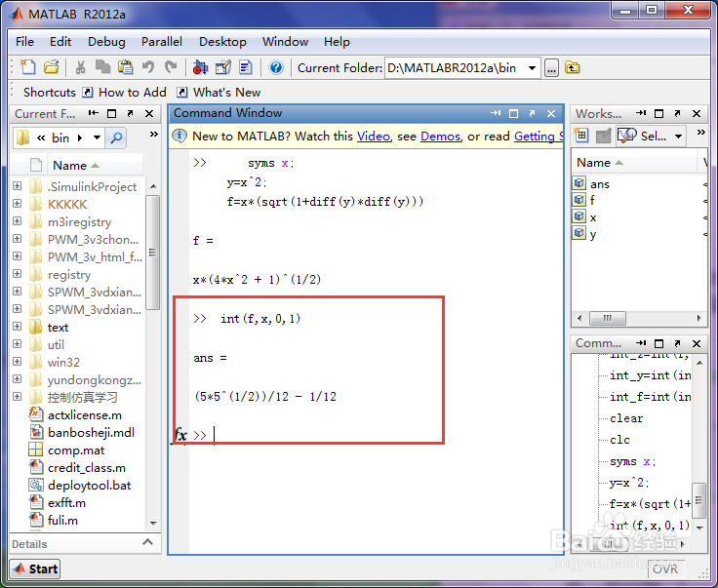Follow the Demos link

tap(441, 137)
